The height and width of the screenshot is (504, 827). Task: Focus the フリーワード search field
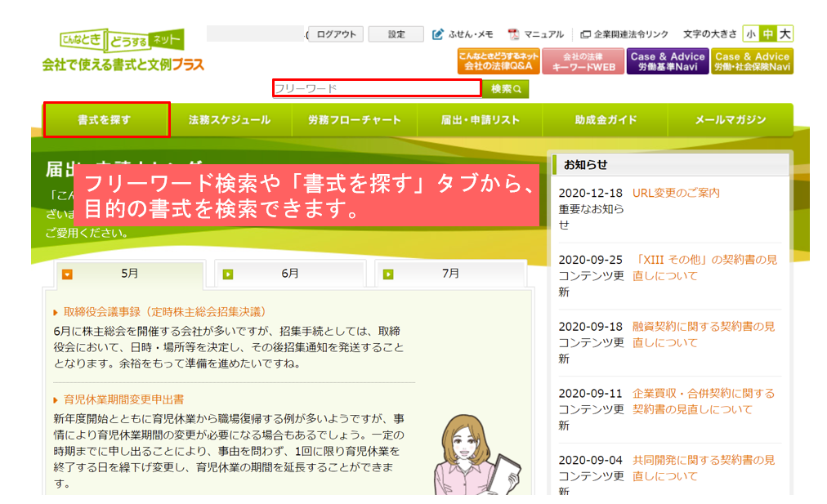377,88
